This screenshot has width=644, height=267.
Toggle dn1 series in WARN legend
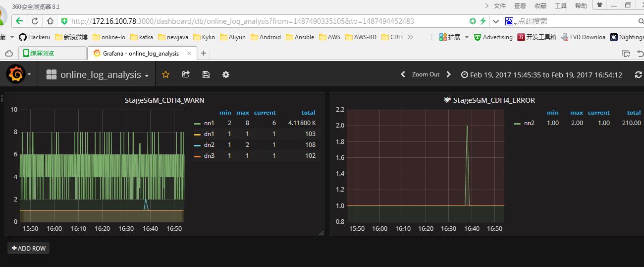coord(209,133)
